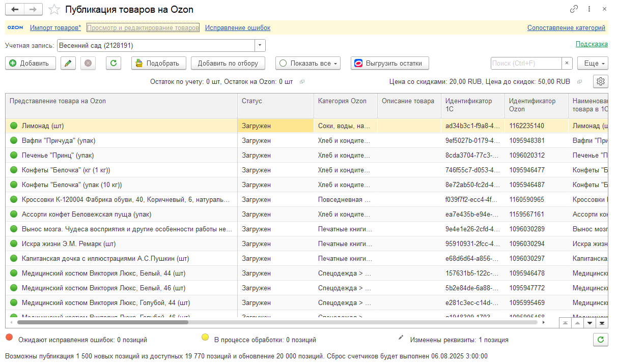Open 'Сопоставление категорий' link
The width and height of the screenshot is (617, 364).
click(566, 28)
